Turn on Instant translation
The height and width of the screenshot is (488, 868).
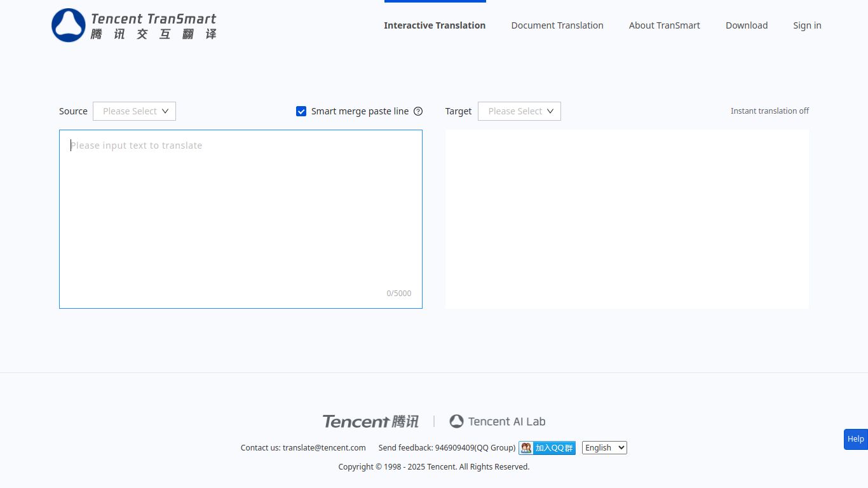click(770, 111)
